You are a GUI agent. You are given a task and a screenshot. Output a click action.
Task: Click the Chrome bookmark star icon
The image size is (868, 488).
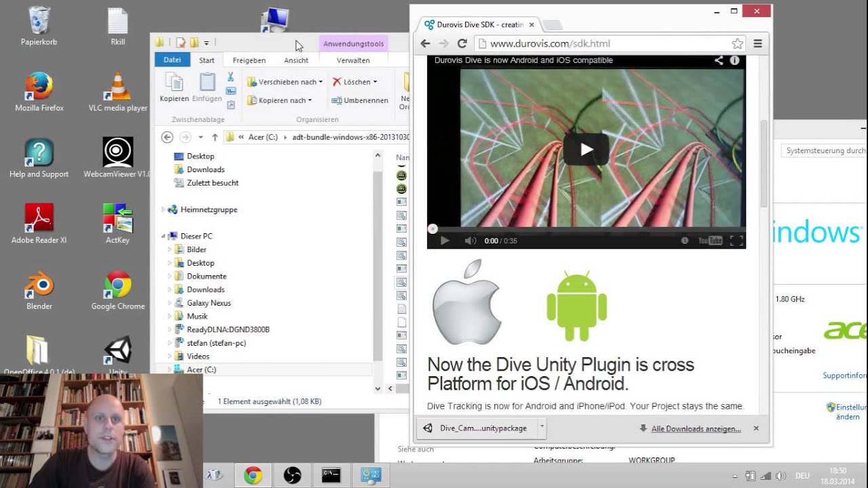(737, 43)
